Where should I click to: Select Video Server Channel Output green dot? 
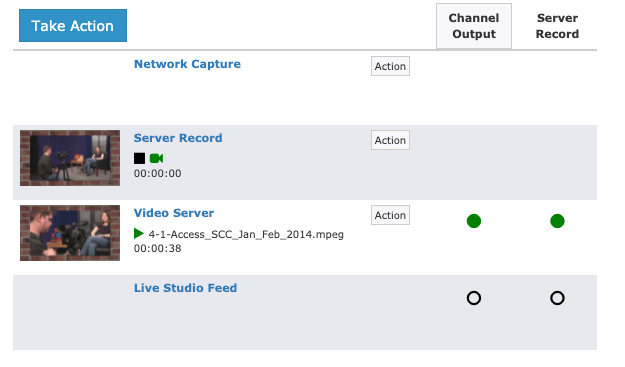(x=474, y=221)
